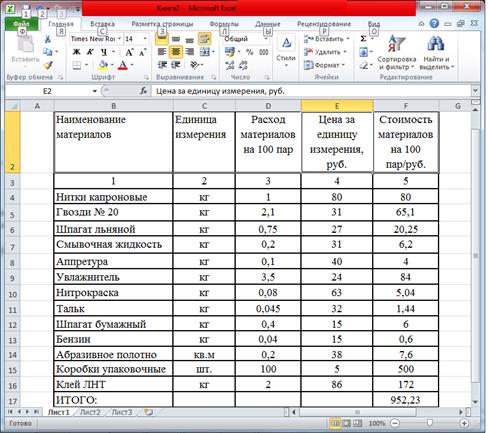Open Сортировка и фильтр menu
This screenshot has width=490, height=433.
397,52
